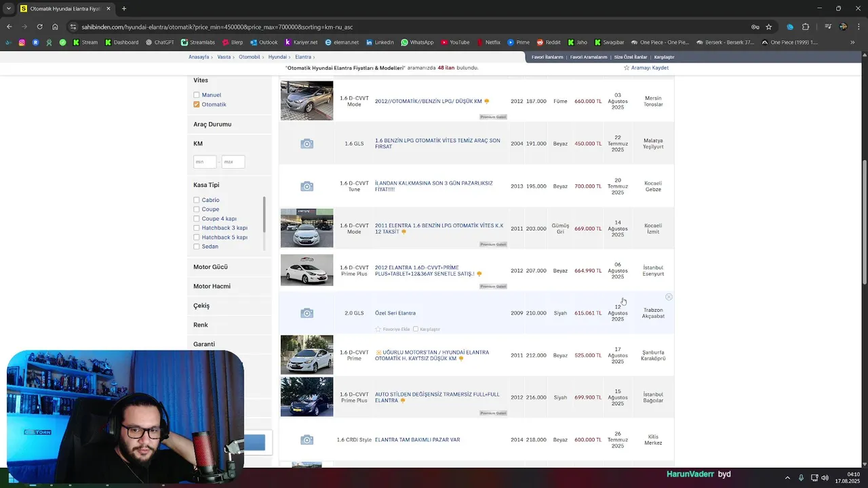Check the Manuel vites checkbox
This screenshot has height=488, width=868.
coord(197,95)
